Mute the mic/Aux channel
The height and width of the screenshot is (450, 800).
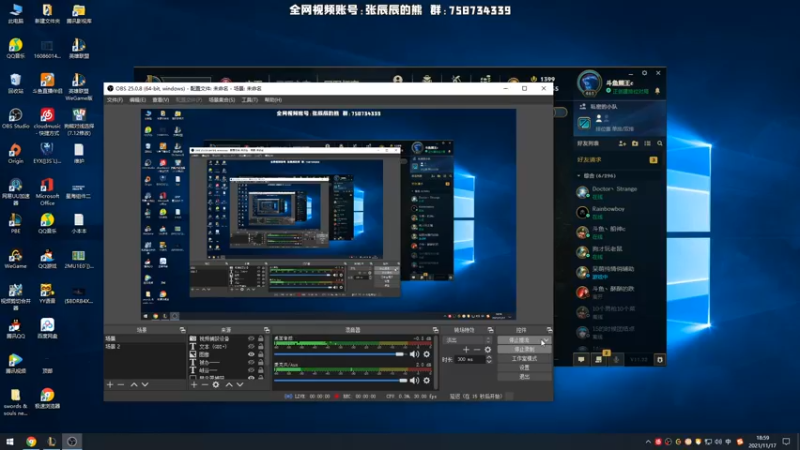(414, 380)
